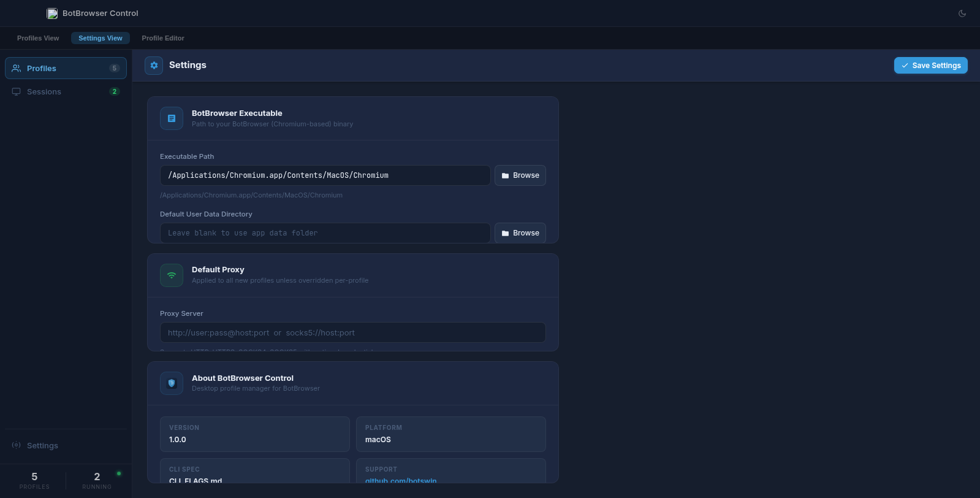Click the Profiles count badge 5
Screen dimensions: 980x498
point(115,68)
